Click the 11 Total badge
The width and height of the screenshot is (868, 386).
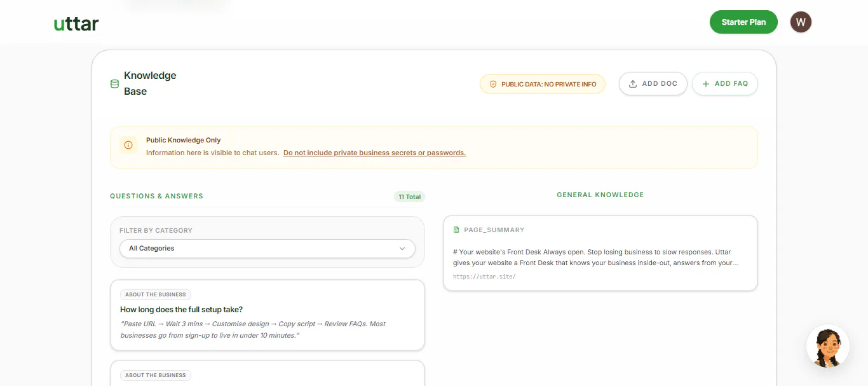click(409, 196)
